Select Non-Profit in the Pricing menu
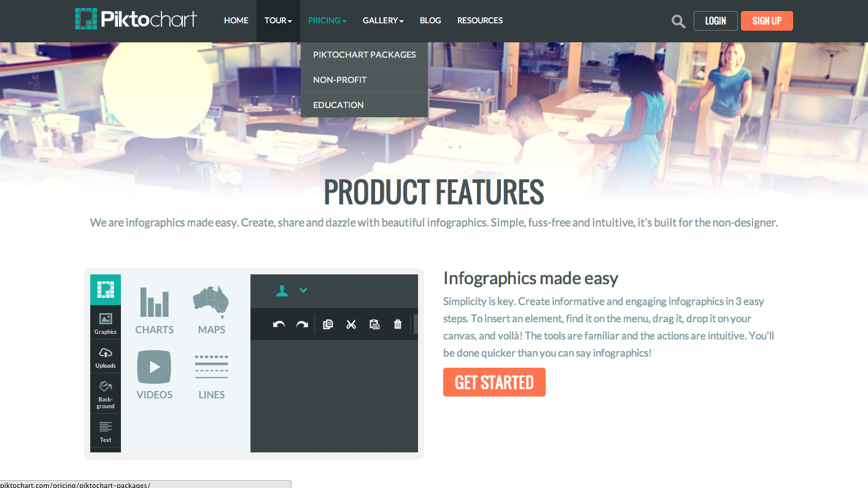Screen dimensions: 868x488 coord(339,80)
